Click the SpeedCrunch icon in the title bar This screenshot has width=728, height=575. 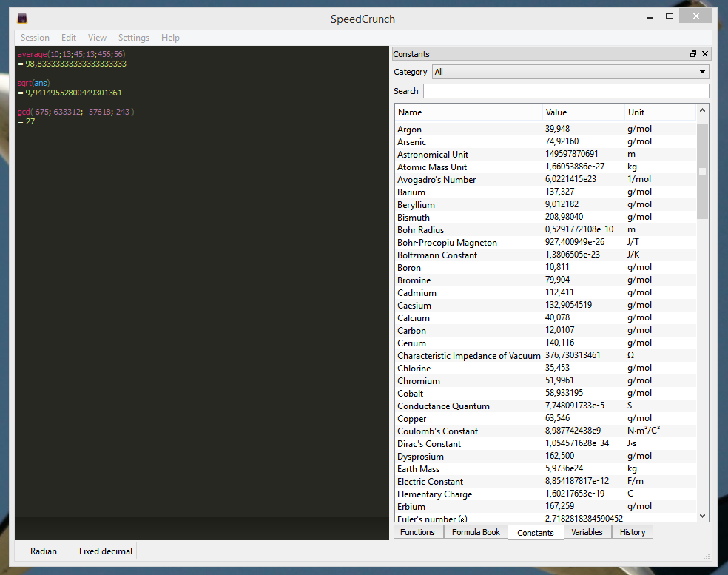click(21, 16)
